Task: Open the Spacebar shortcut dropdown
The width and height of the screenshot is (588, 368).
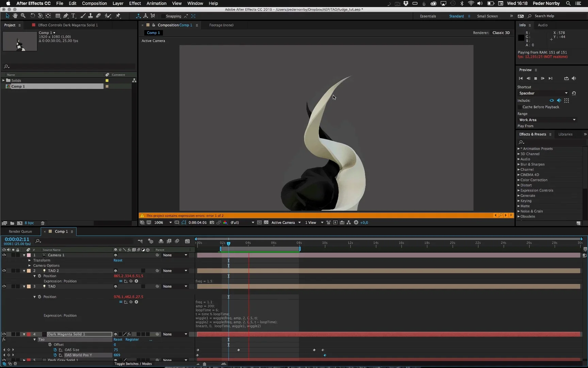Action: point(543,93)
